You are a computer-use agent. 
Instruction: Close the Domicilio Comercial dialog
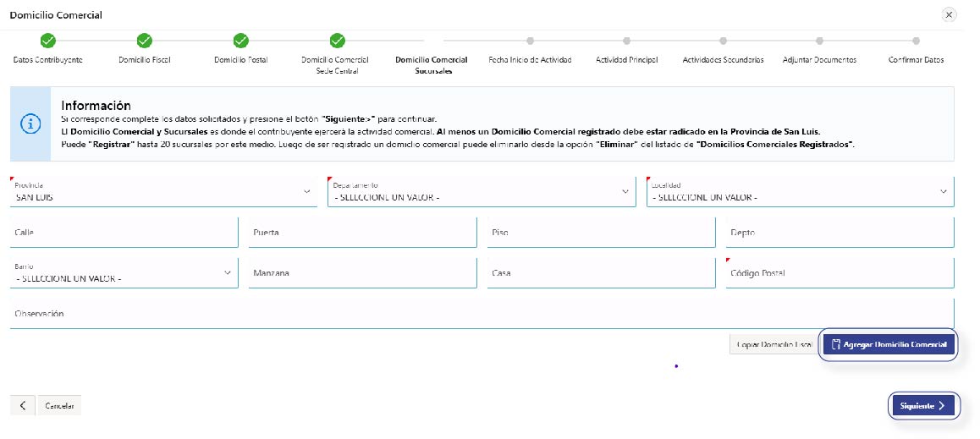(949, 15)
